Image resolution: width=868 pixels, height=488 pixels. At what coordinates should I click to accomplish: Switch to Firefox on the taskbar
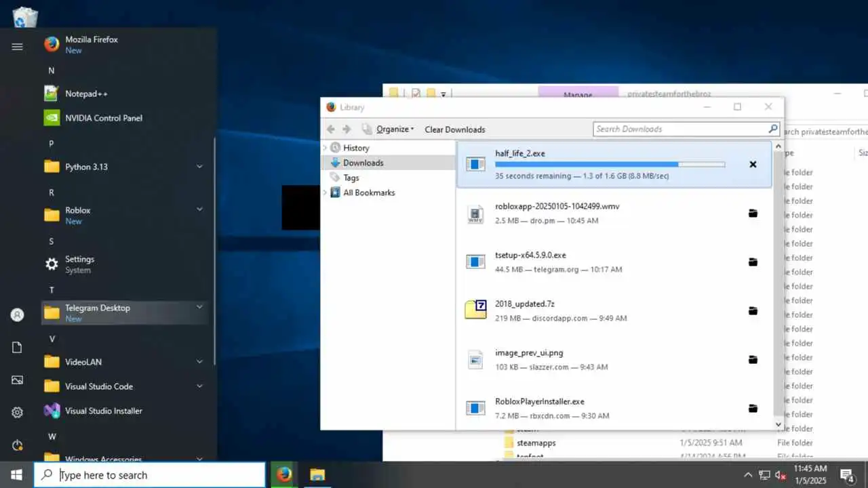point(284,474)
